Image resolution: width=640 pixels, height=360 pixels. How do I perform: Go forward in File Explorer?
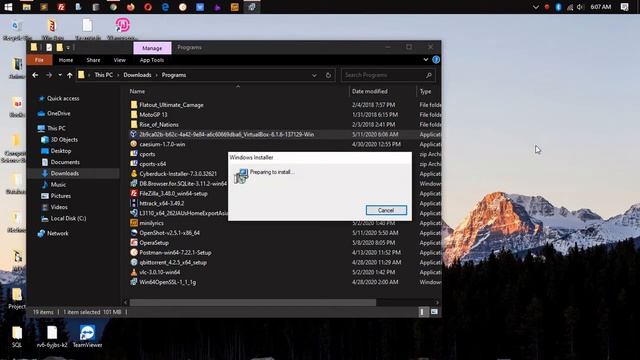[49, 75]
